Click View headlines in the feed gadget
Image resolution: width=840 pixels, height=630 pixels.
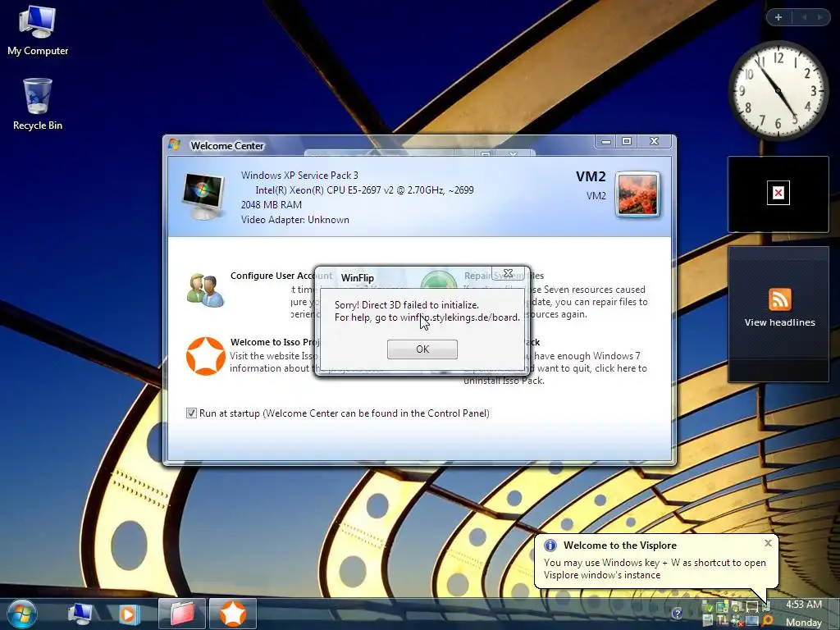tap(779, 322)
